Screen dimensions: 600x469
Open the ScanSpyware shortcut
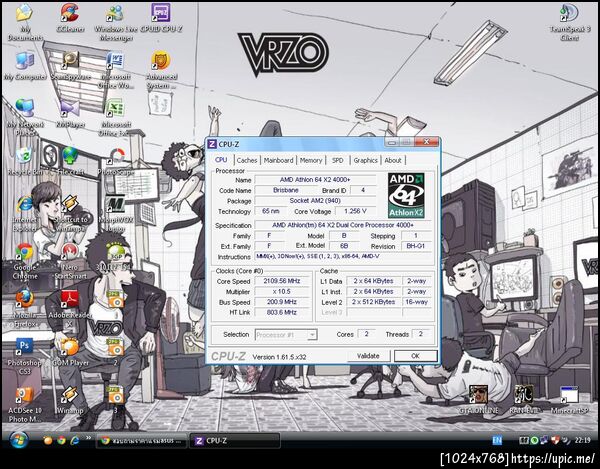(x=71, y=66)
